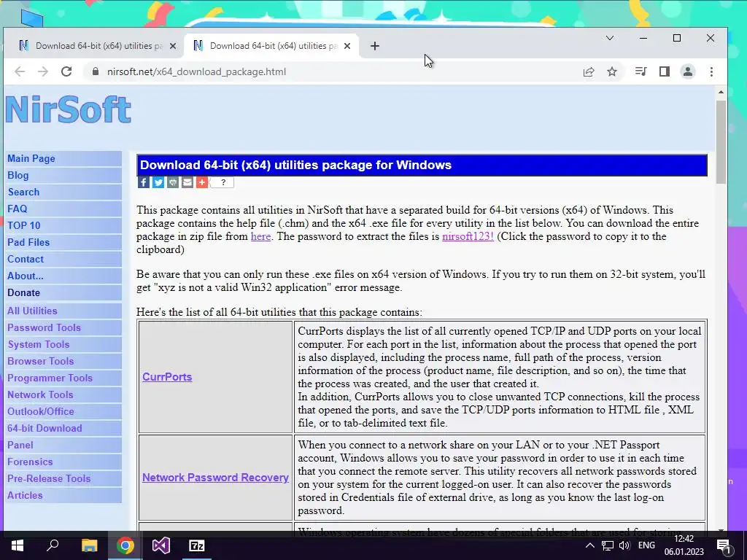Open the Chrome profile avatar
The height and width of the screenshot is (560, 747).
click(688, 71)
